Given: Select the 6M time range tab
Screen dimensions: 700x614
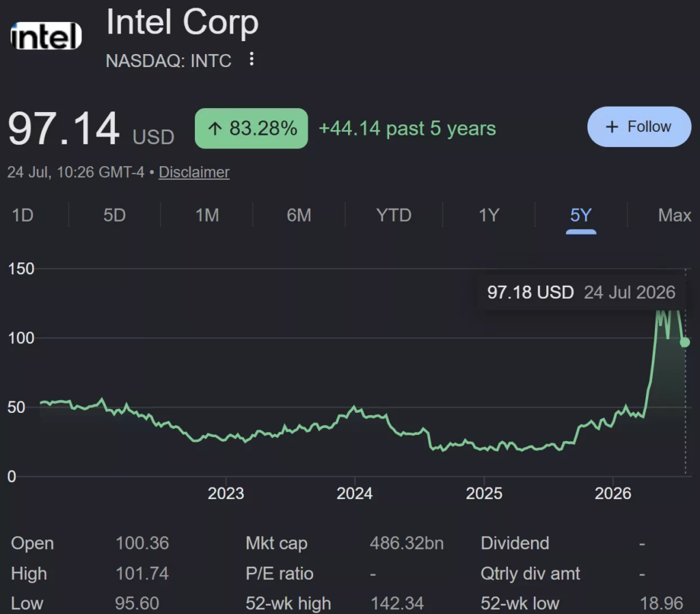Looking at the screenshot, I should click(x=299, y=215).
